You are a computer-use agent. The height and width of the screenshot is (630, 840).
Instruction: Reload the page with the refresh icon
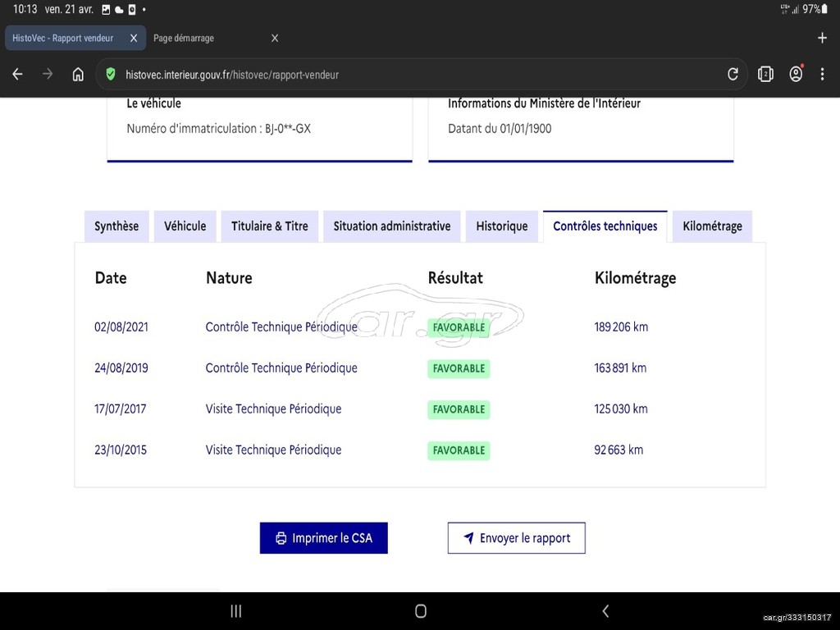tap(733, 75)
